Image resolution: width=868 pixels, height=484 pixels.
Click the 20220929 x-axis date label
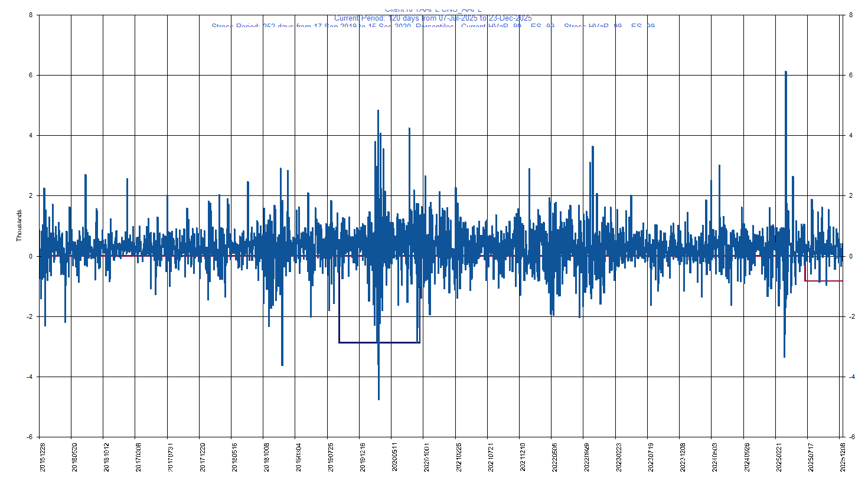pos(587,457)
